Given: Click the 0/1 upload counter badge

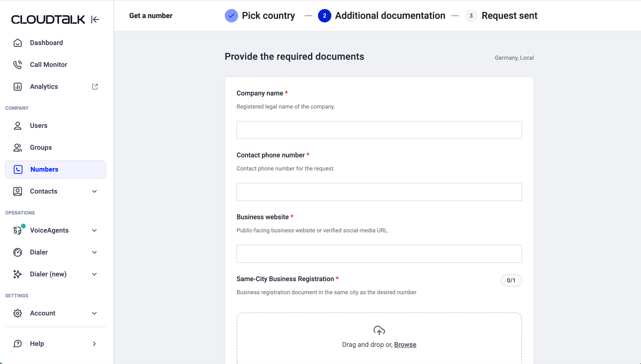Looking at the screenshot, I should (x=511, y=280).
